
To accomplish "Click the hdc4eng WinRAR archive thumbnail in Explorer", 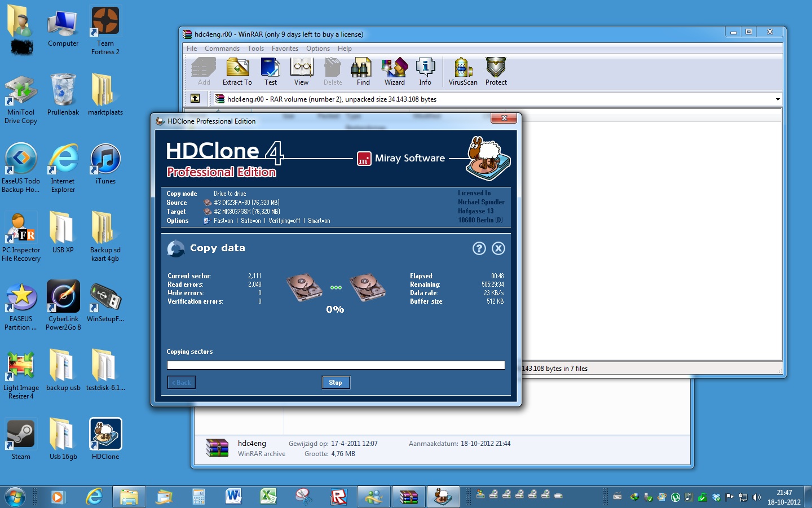I will 217,448.
